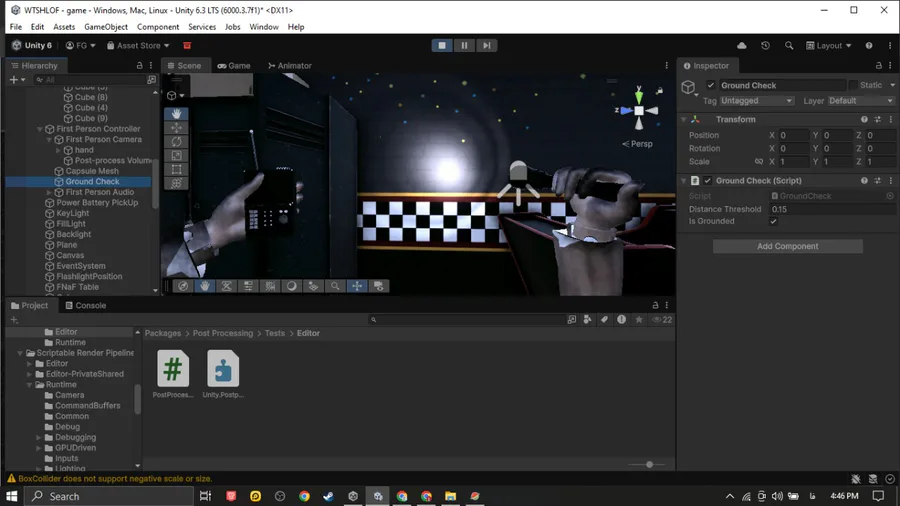The width and height of the screenshot is (900, 506).
Task: Open the Static flags dropdown arrow
Action: coord(892,85)
